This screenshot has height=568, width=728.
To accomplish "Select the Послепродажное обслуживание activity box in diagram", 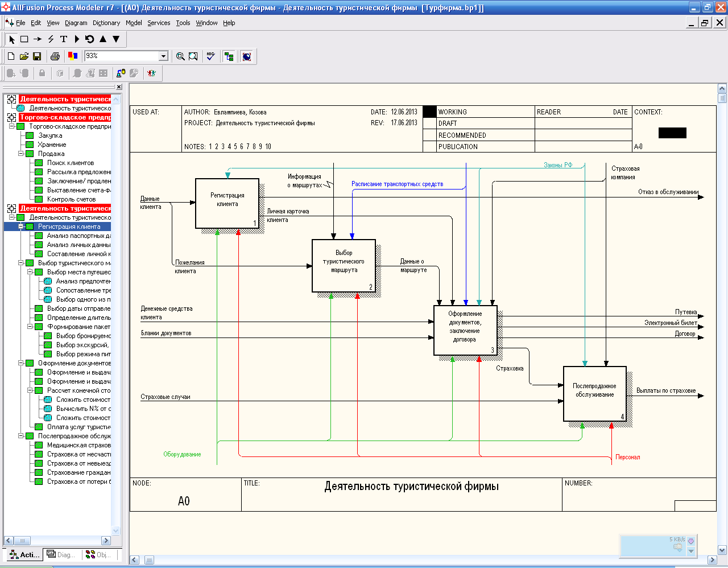I will coord(594,394).
